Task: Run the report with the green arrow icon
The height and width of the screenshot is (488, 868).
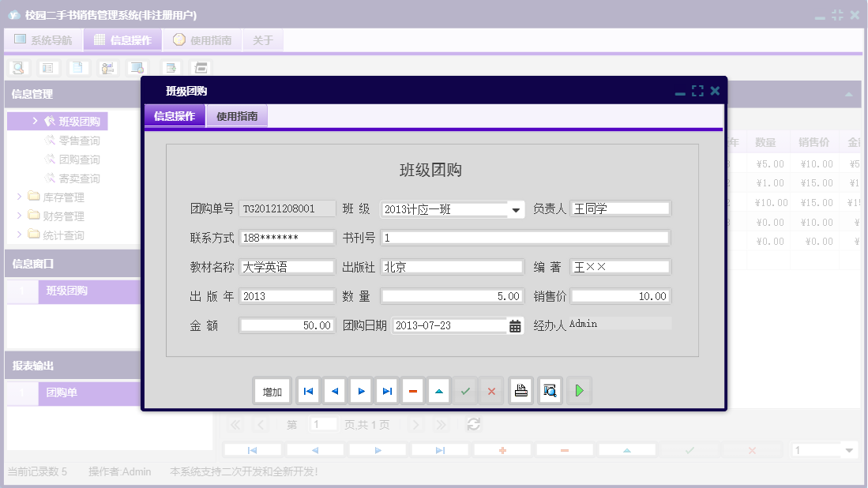Action: pyautogui.click(x=579, y=390)
